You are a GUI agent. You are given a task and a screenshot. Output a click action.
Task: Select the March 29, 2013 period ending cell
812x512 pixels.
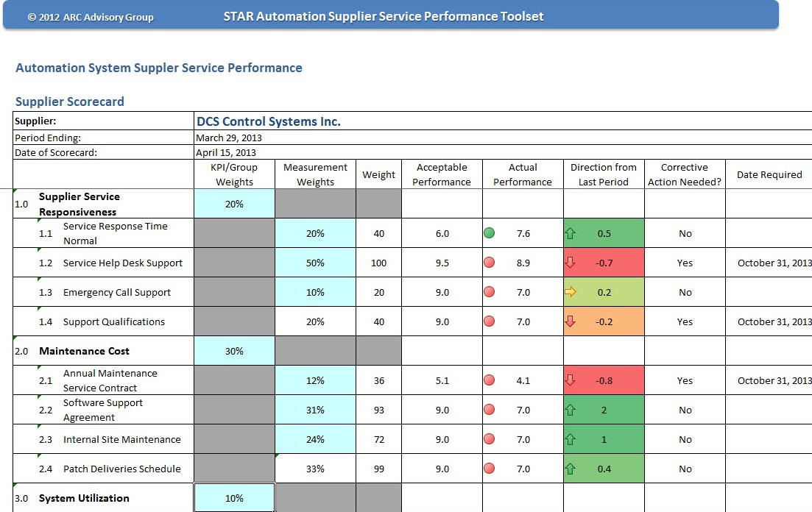229,138
